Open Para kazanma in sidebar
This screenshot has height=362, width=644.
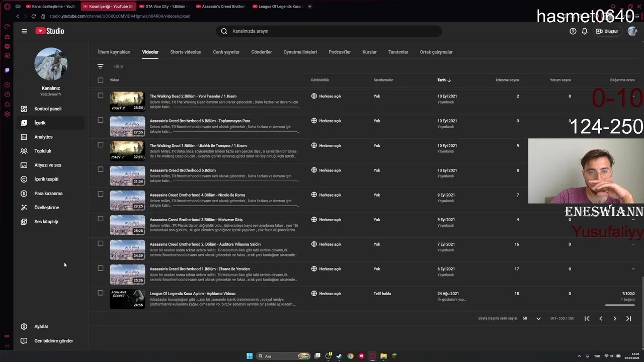click(48, 193)
